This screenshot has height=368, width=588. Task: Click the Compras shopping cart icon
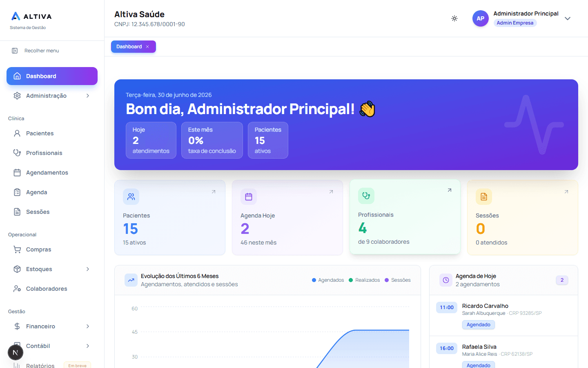click(x=17, y=249)
